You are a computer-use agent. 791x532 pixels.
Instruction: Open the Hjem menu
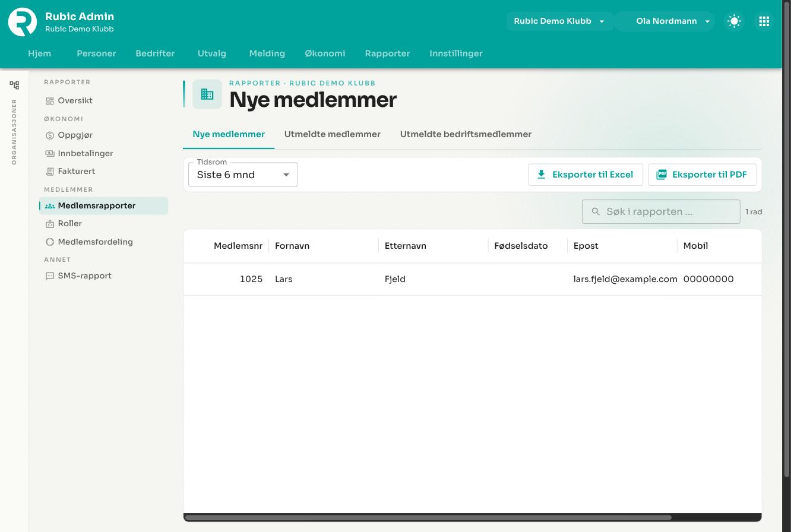tap(40, 53)
